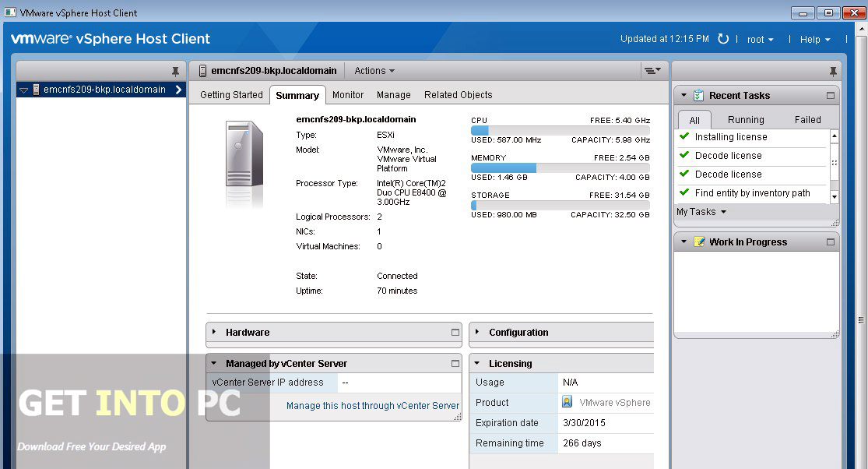Open the Manage tab
This screenshot has height=469, width=868.
point(394,95)
